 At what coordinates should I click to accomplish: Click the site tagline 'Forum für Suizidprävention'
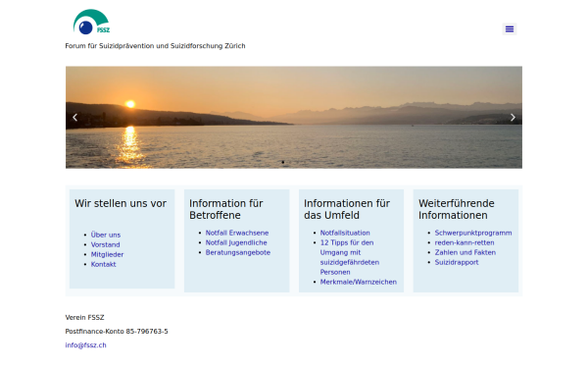(x=155, y=46)
